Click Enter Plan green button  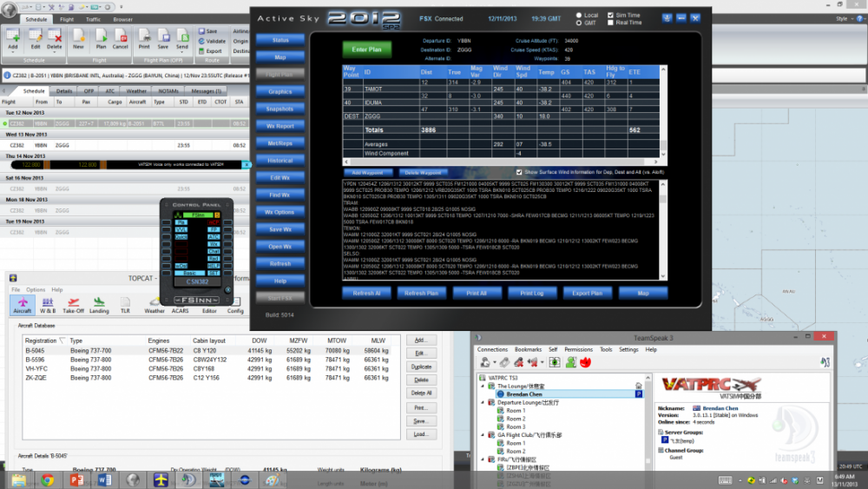pyautogui.click(x=366, y=50)
